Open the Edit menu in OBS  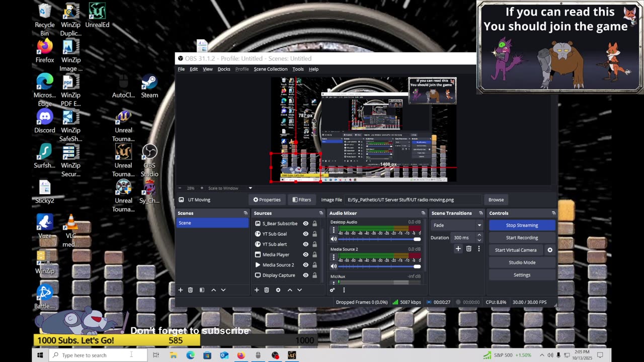tap(194, 69)
